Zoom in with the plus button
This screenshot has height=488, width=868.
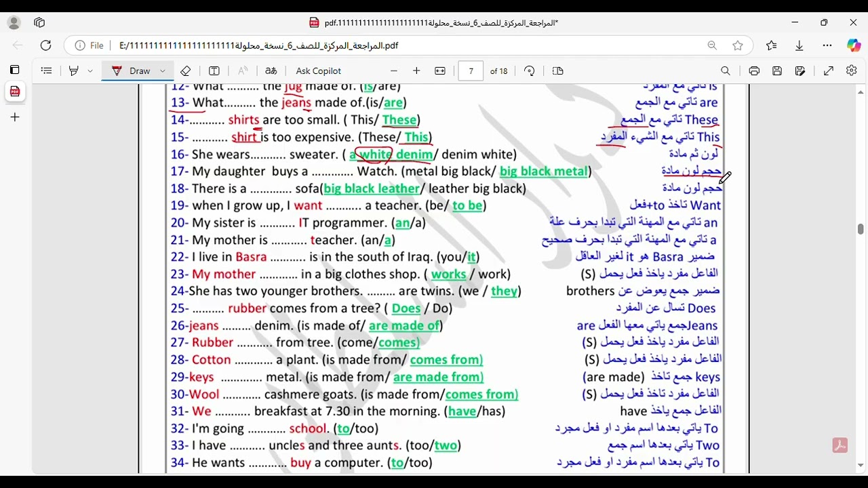[x=416, y=70]
